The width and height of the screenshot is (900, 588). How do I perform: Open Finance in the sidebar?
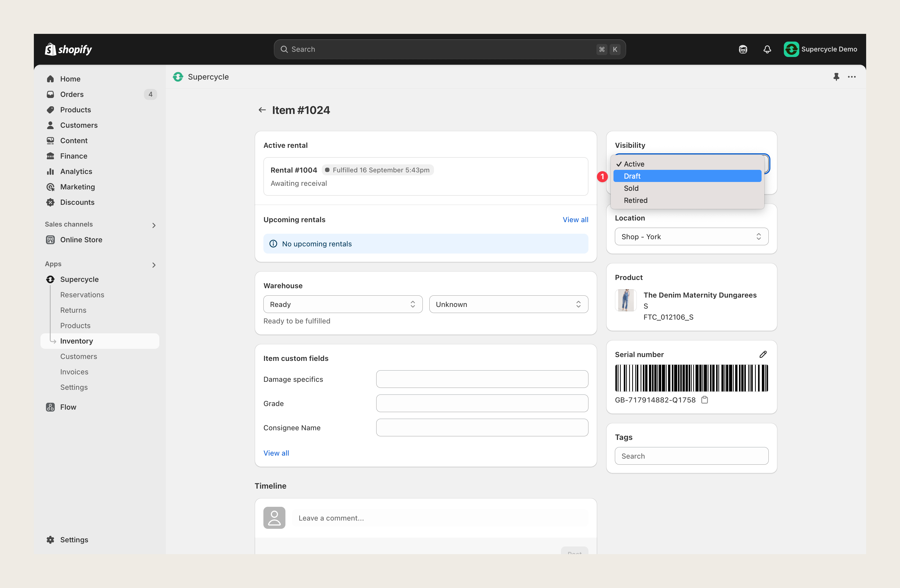point(73,156)
